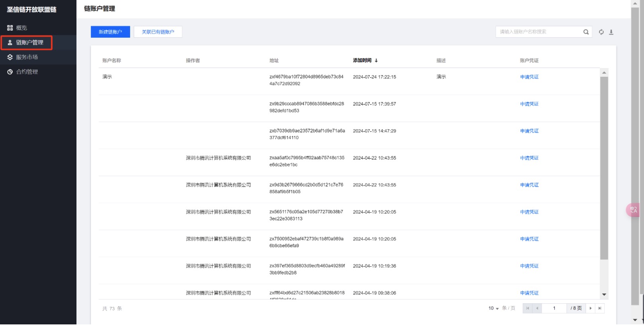Click the download export icon
This screenshot has height=326, width=644.
pyautogui.click(x=611, y=32)
